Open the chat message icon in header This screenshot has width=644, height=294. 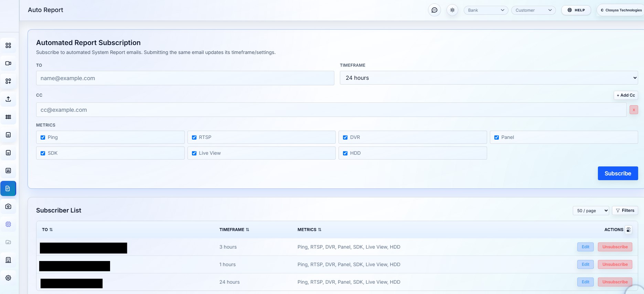tap(434, 10)
